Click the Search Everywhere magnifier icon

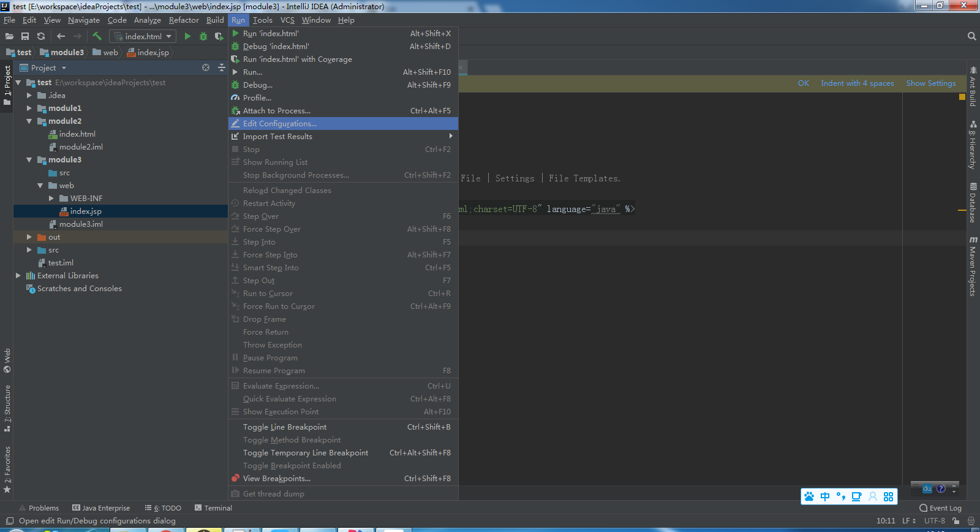point(971,36)
